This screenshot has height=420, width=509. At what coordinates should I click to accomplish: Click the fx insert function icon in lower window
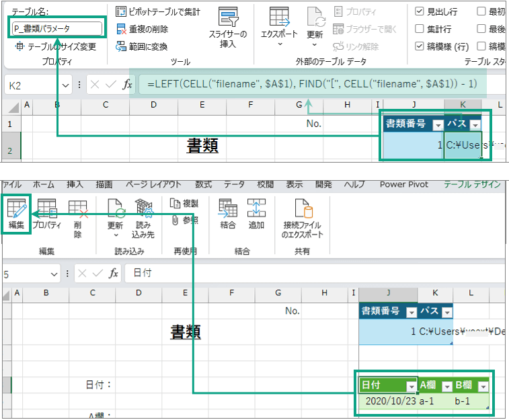tap(113, 274)
